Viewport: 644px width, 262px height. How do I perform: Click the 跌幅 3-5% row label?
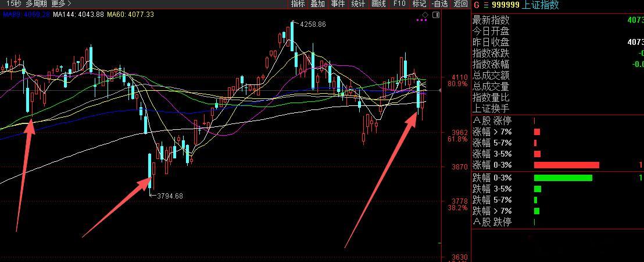click(492, 189)
